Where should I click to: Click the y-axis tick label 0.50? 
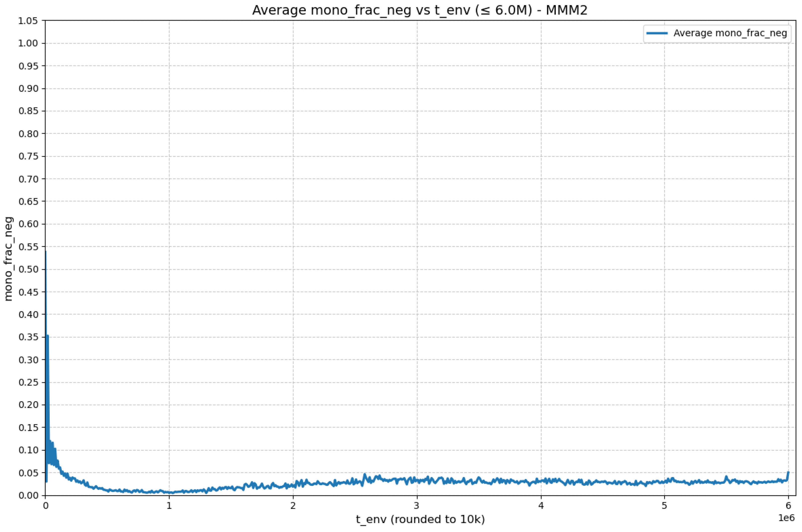pyautogui.click(x=28, y=269)
